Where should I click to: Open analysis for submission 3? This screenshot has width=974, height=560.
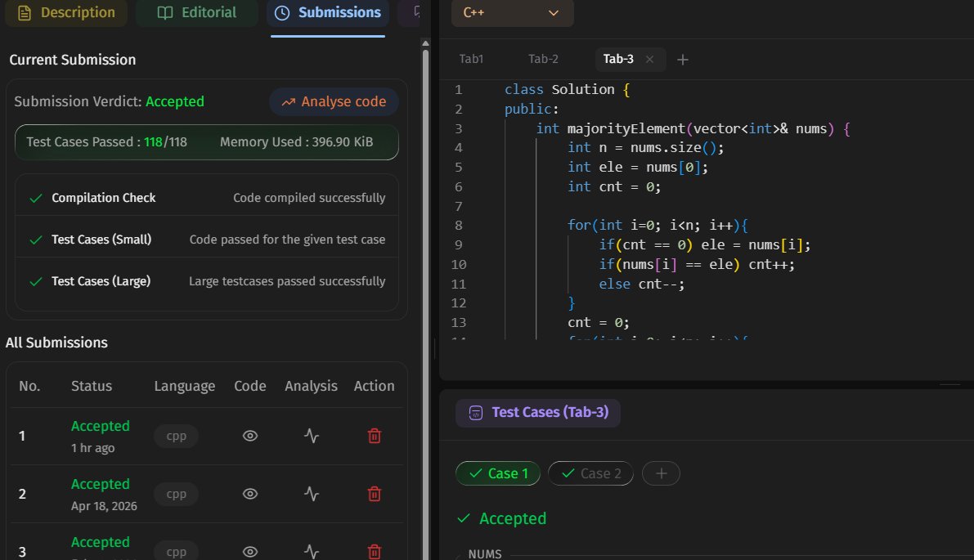pos(312,552)
